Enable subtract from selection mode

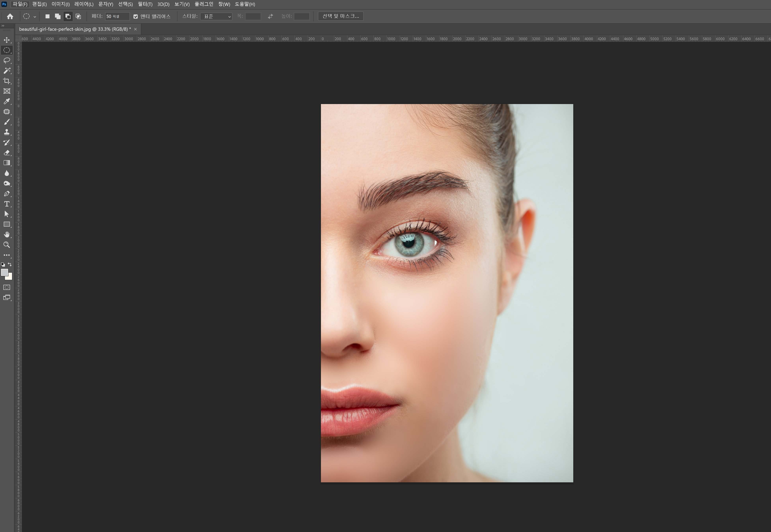click(68, 16)
